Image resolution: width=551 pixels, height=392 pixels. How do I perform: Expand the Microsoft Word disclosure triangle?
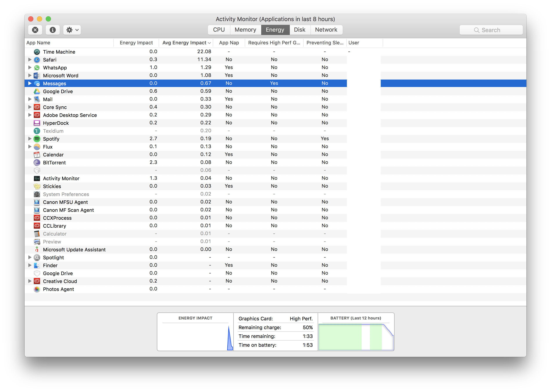pos(30,75)
